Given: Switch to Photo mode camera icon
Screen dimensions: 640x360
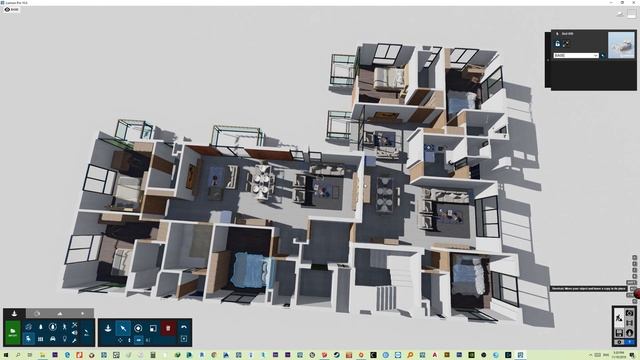Looking at the screenshot, I should click(629, 313).
